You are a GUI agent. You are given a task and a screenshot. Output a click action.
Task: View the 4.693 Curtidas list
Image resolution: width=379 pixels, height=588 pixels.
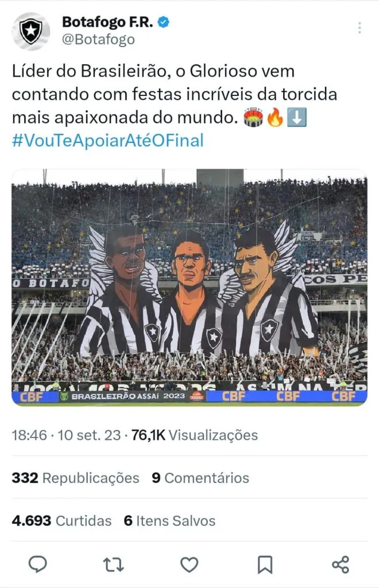point(61,520)
